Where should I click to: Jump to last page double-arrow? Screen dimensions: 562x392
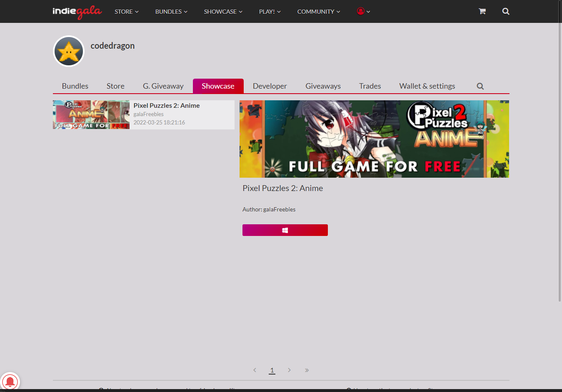307,370
